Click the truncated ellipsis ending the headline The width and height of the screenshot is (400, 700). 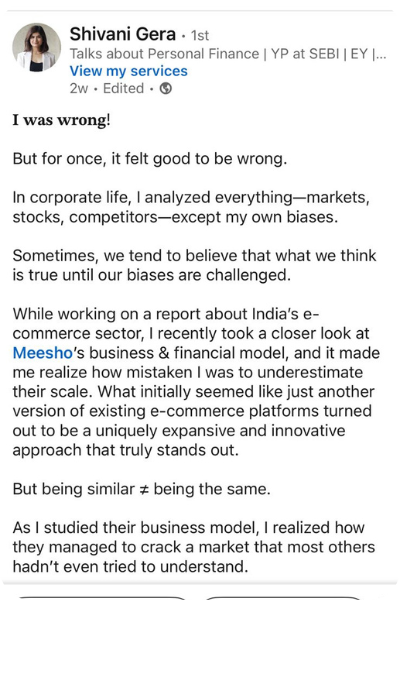click(x=379, y=54)
